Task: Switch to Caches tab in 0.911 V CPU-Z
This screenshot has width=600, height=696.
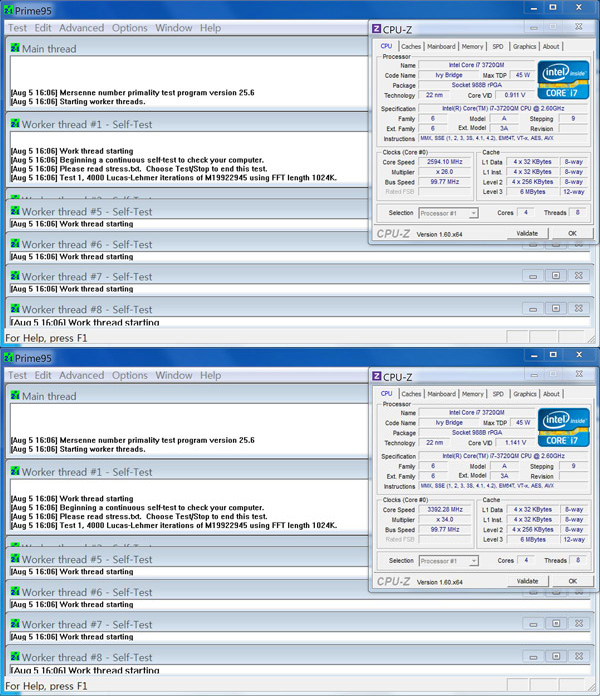Action: click(x=411, y=46)
